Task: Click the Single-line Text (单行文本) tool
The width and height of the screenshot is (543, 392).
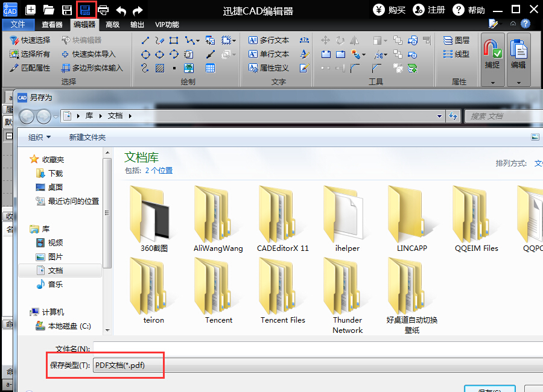Action: pos(268,54)
